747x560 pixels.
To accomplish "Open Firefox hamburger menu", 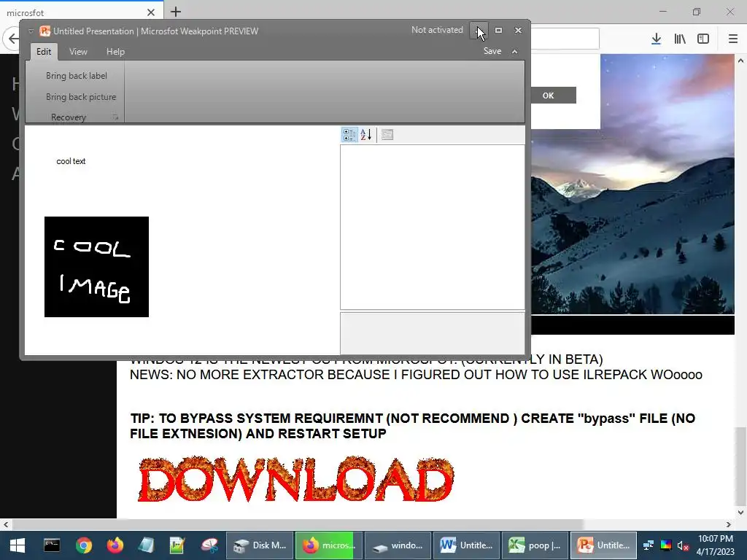I will pyautogui.click(x=732, y=39).
